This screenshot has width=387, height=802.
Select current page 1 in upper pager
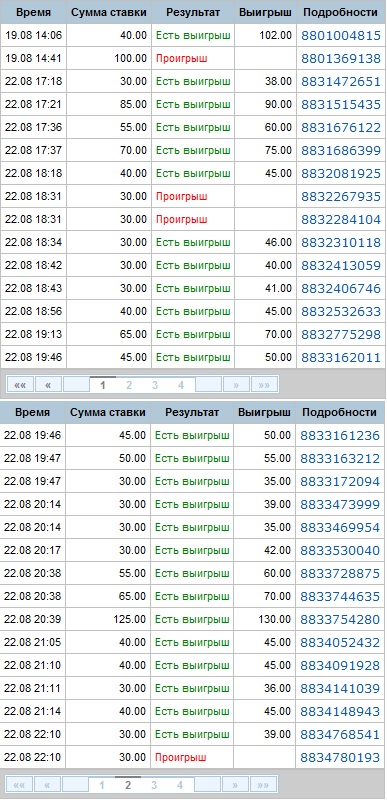pos(103,385)
